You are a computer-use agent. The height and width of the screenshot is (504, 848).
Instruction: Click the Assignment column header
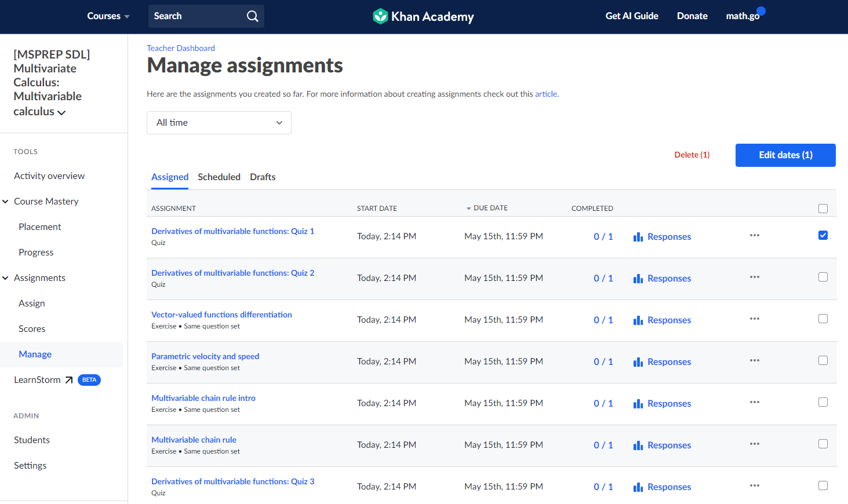click(x=173, y=209)
